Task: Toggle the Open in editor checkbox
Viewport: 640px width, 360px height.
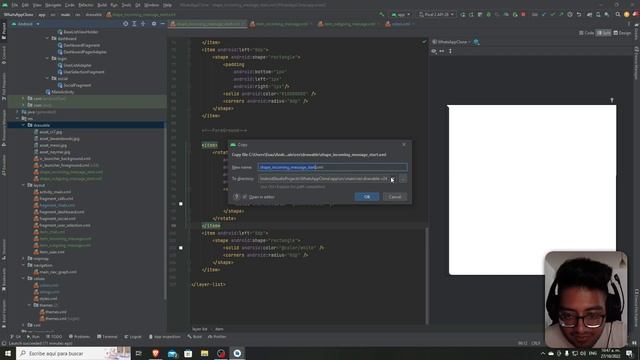Action: tap(245, 197)
